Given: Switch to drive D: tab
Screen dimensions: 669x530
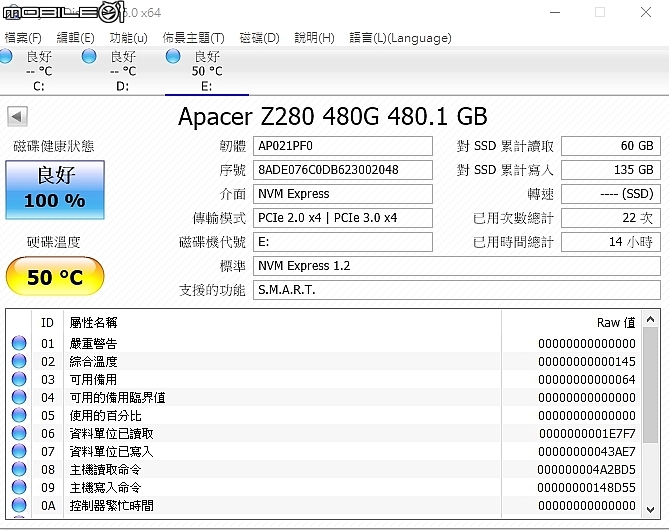Looking at the screenshot, I should tap(122, 71).
